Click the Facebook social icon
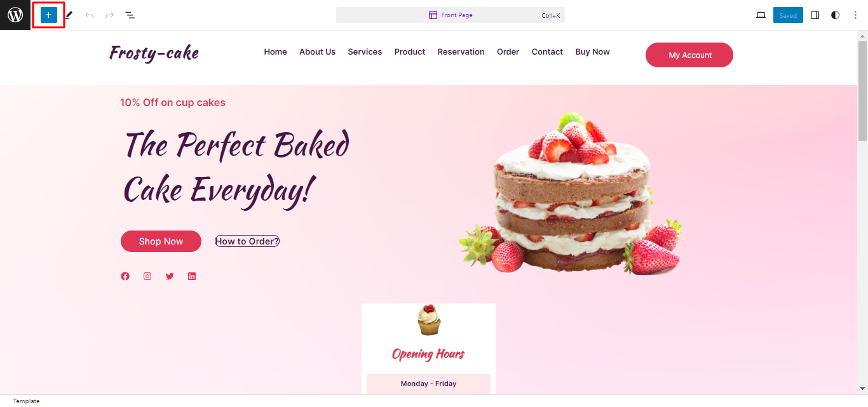This screenshot has width=868, height=407. click(125, 276)
